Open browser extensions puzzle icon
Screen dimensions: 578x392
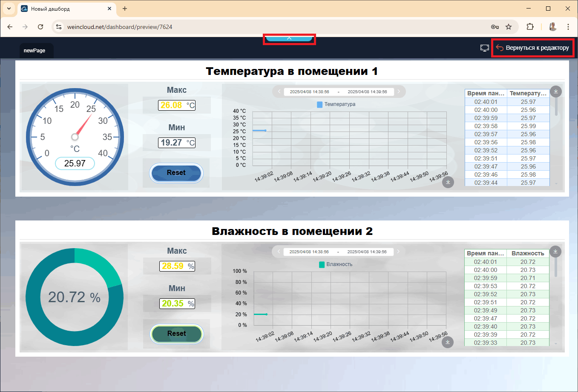(530, 27)
